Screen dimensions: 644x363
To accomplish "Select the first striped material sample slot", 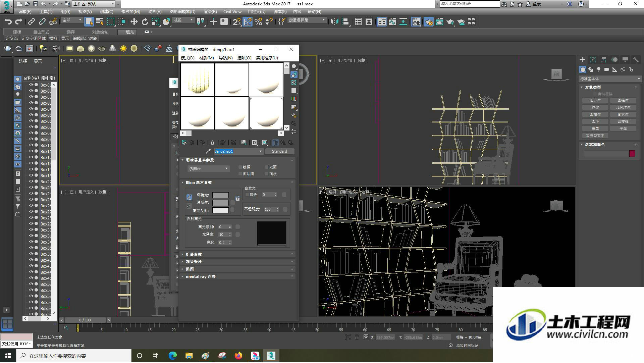I will tap(198, 80).
